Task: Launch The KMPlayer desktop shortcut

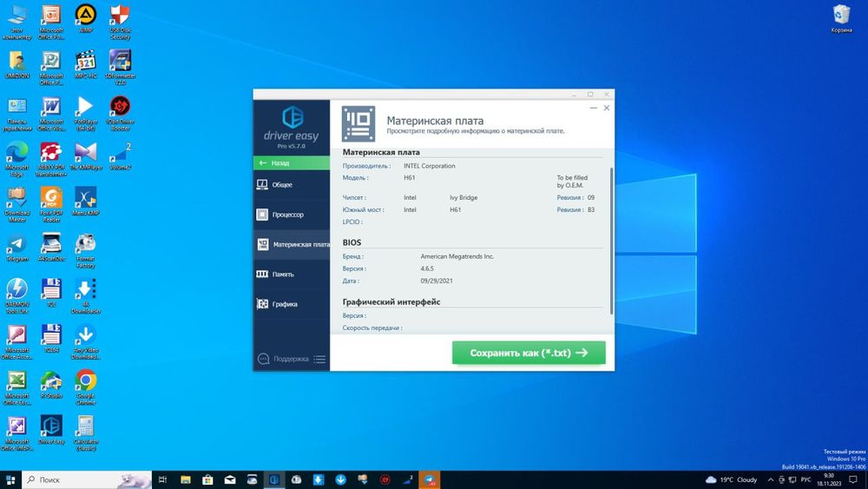Action: coord(86,155)
